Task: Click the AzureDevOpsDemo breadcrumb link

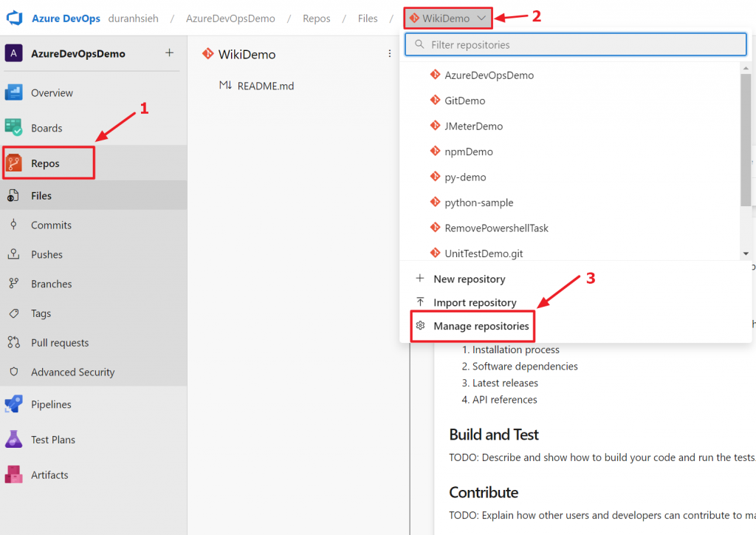Action: coord(230,18)
